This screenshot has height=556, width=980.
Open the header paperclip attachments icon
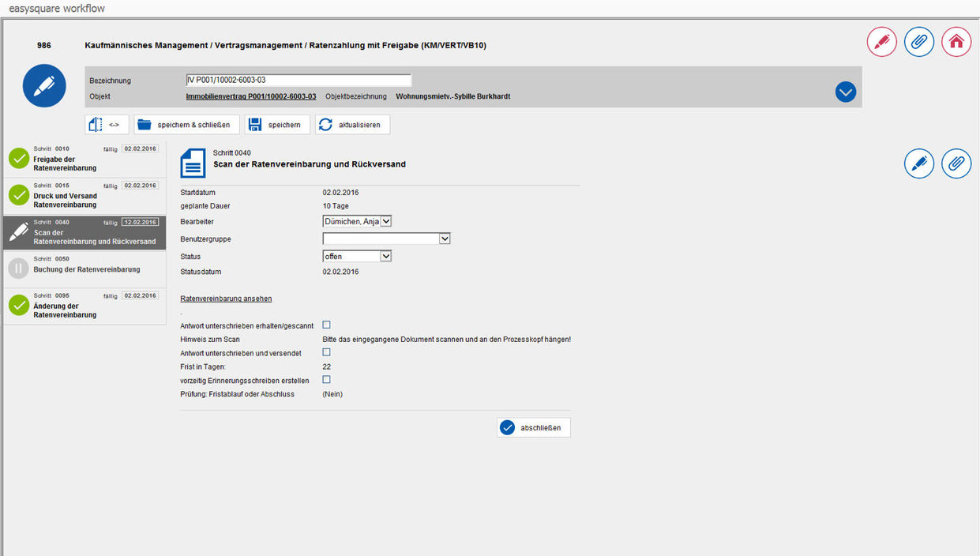tap(918, 42)
